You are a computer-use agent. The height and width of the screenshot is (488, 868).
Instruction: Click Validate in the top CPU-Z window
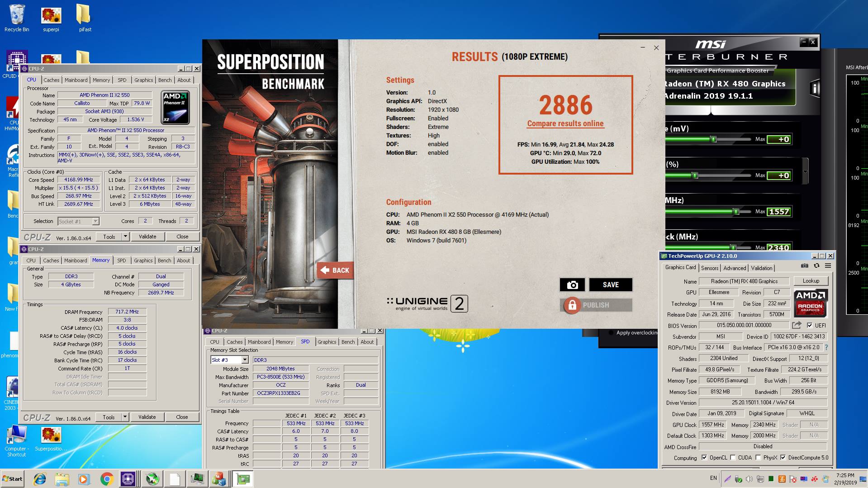tap(147, 237)
